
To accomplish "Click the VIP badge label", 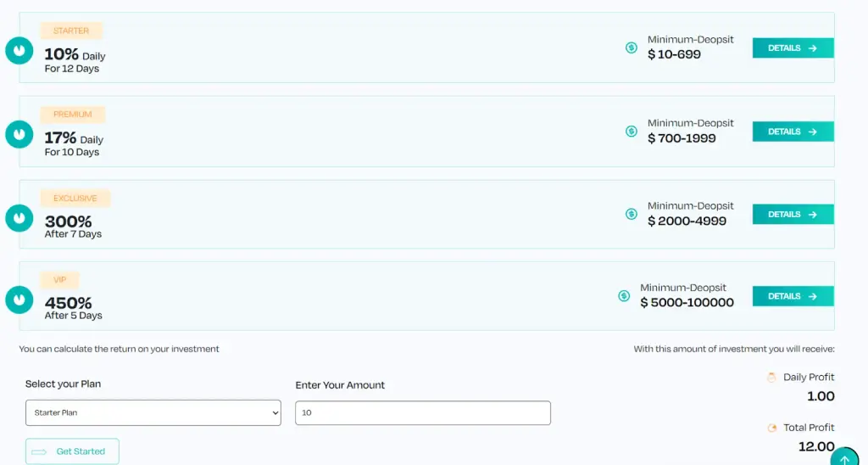I will tap(60, 280).
